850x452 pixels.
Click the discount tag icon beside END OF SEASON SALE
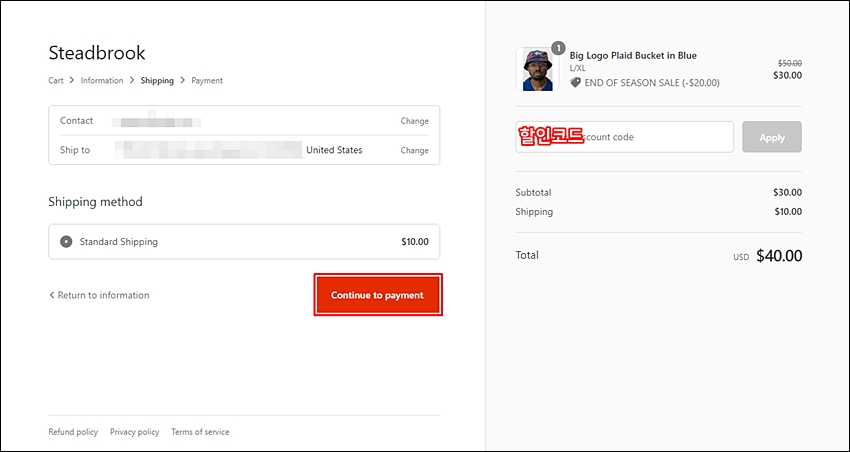576,83
